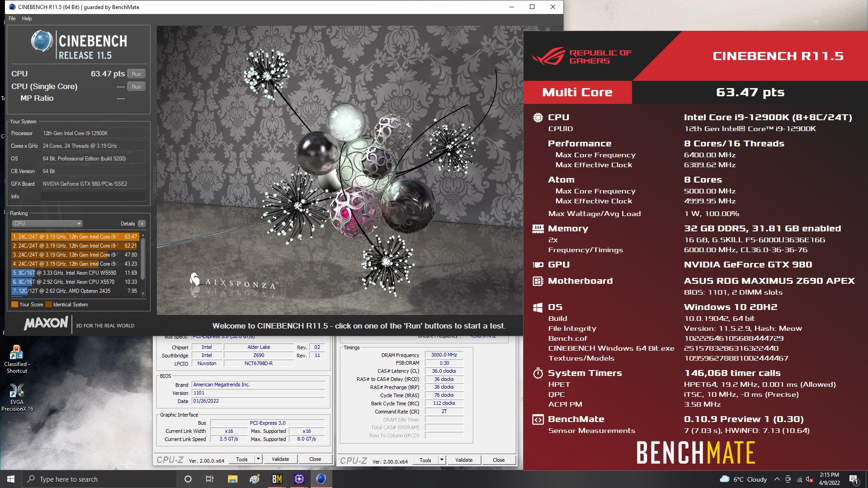This screenshot has height=488, width=868.
Task: Select ranking entry 2 with 62.21 score
Action: [75, 246]
